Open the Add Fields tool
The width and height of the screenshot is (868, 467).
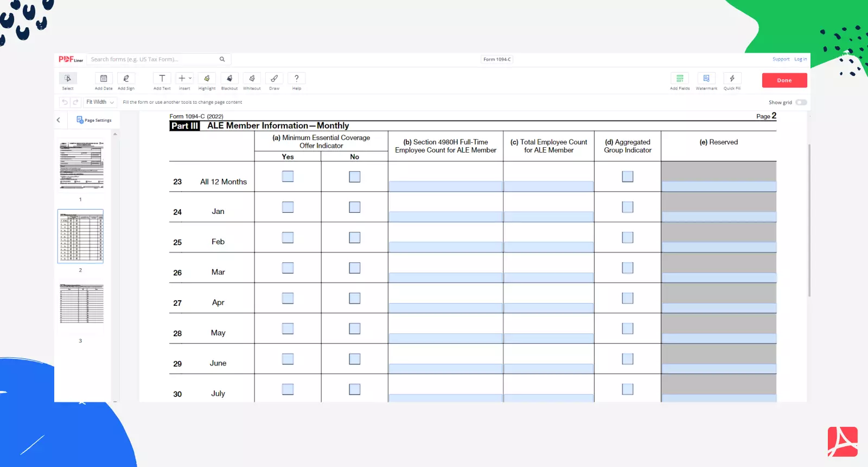point(680,81)
